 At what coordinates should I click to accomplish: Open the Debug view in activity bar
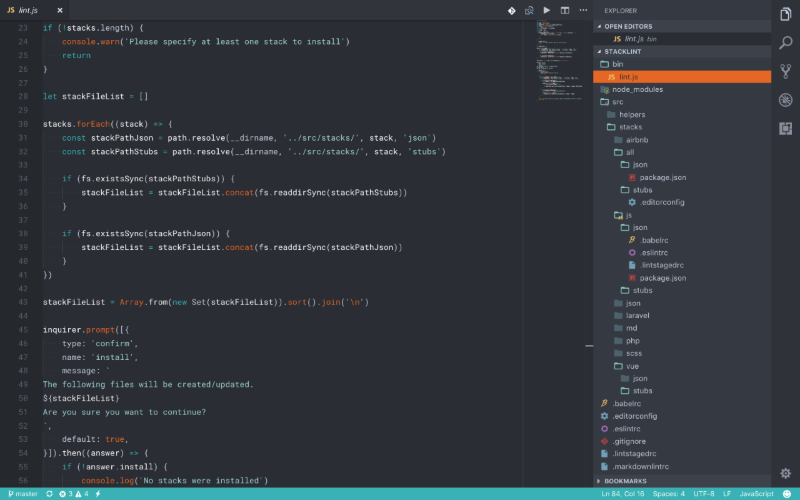[x=786, y=100]
